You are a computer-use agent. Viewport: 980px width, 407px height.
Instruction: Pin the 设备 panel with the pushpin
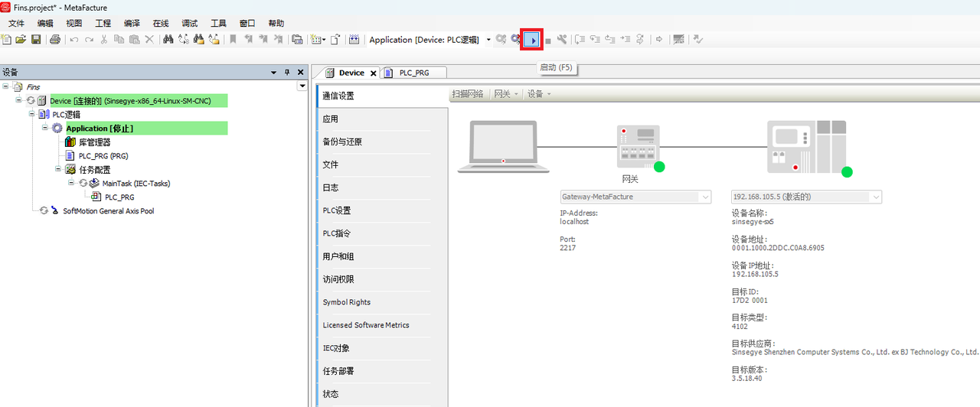click(x=287, y=73)
